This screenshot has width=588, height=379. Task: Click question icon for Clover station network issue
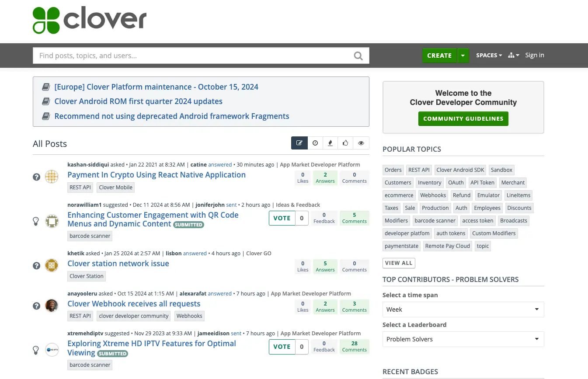pyautogui.click(x=37, y=266)
